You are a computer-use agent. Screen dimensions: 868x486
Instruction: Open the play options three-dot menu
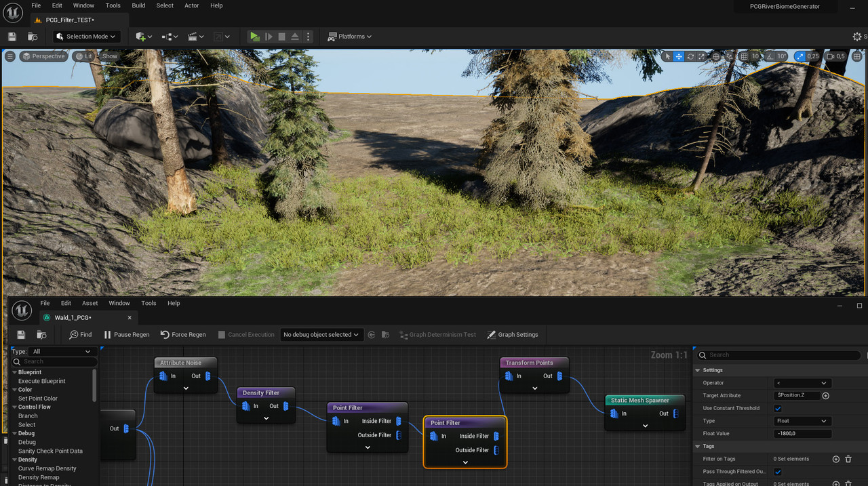pos(308,37)
